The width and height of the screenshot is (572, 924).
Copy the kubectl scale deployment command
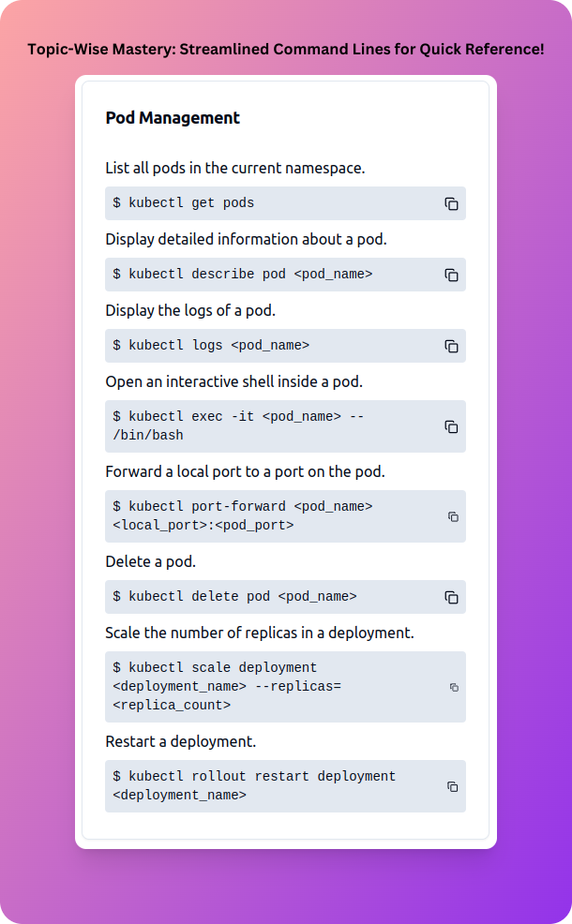454,687
